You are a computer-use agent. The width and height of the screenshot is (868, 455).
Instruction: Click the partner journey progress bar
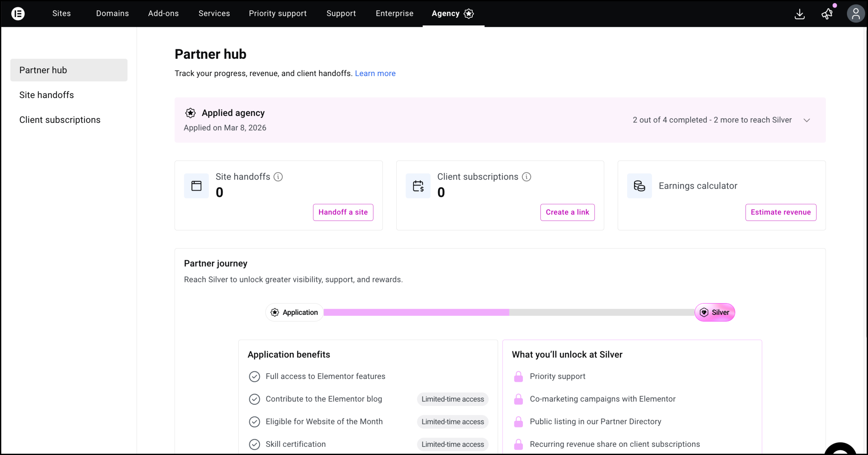click(x=509, y=312)
